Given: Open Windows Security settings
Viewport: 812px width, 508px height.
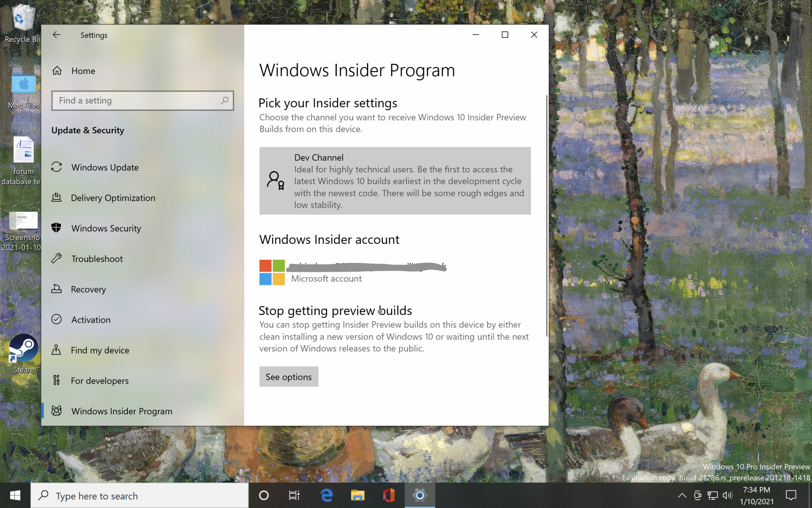Looking at the screenshot, I should coord(106,228).
